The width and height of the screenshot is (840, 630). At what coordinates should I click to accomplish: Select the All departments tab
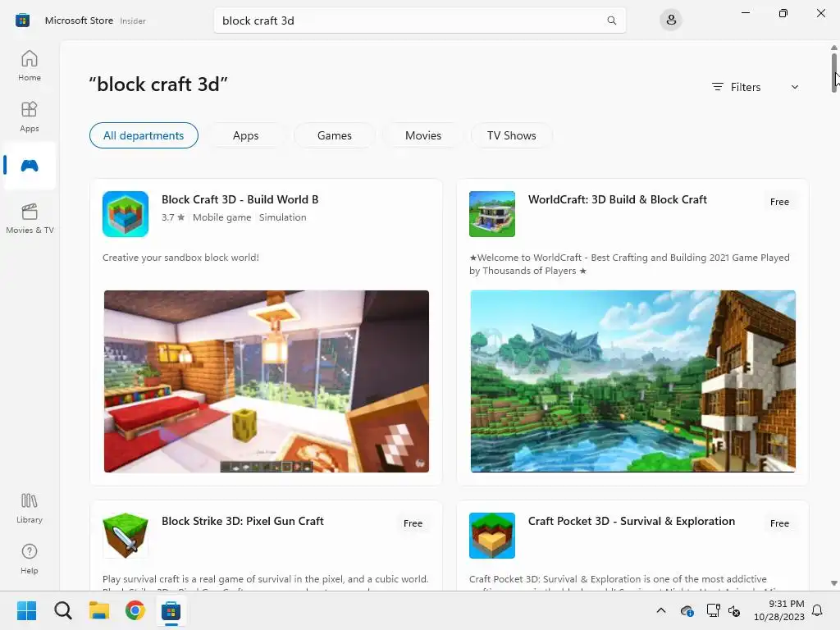[144, 135]
